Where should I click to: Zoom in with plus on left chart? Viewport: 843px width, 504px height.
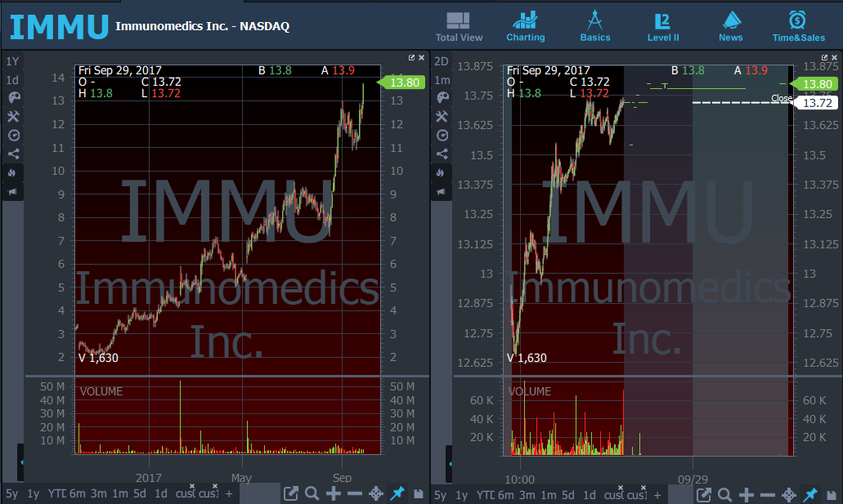click(x=334, y=494)
